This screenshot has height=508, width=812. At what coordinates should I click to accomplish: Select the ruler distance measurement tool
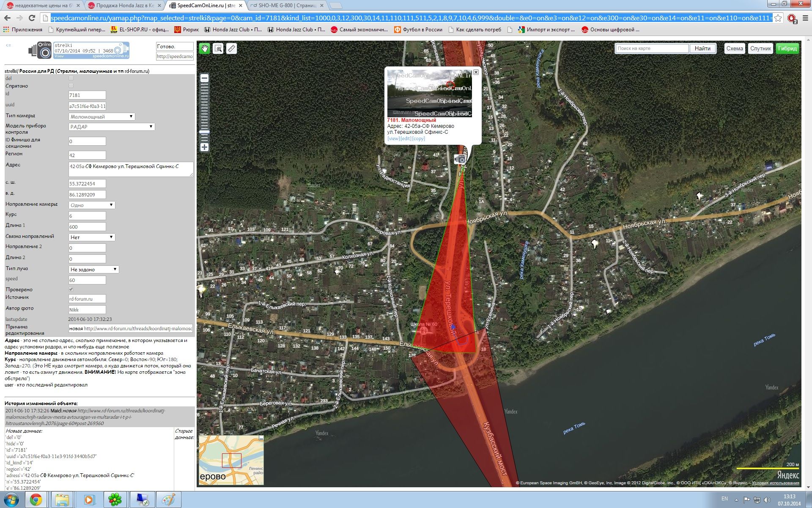[x=231, y=49]
